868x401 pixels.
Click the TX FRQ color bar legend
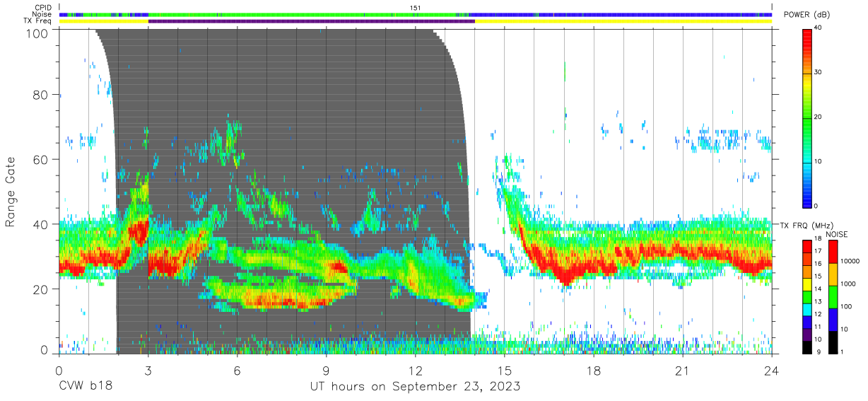(807, 296)
